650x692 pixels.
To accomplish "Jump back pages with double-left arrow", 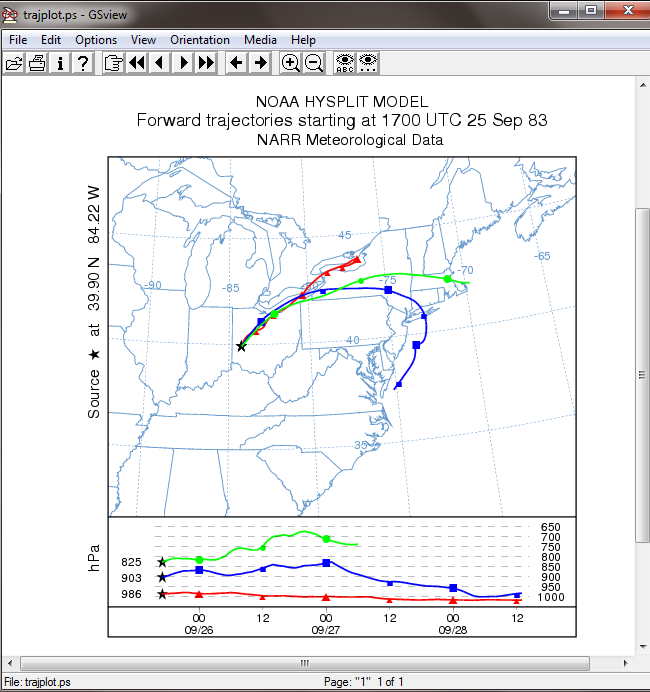I will point(137,63).
